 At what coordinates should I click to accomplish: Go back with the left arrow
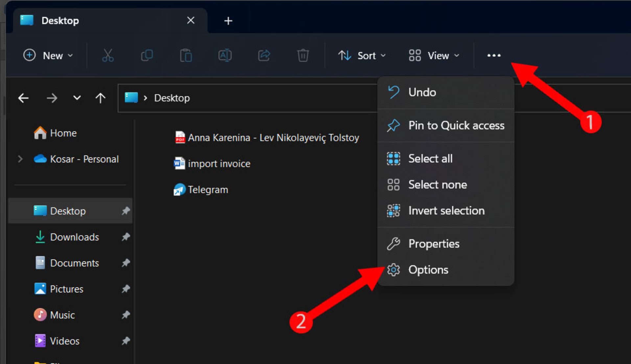[23, 98]
